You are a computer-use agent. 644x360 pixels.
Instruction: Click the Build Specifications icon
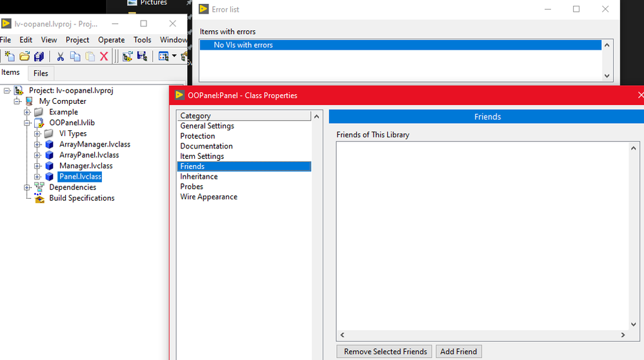click(x=39, y=198)
